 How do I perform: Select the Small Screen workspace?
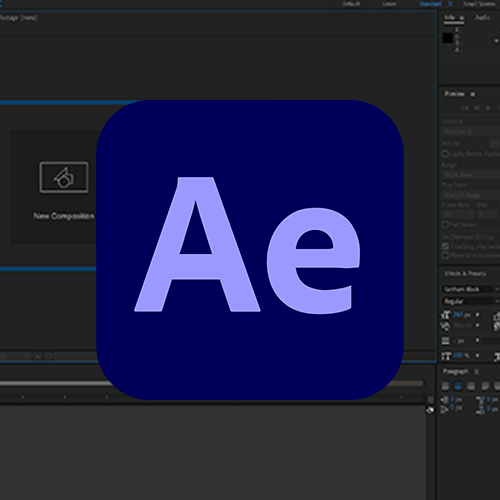479,4
